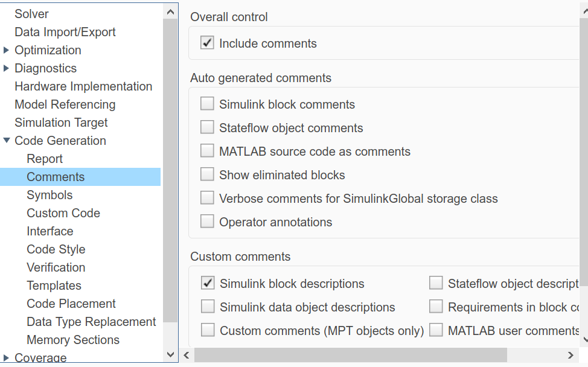Enable verbose comments for SimulinkGlobal storage class
This screenshot has height=367, width=588.
coord(207,197)
